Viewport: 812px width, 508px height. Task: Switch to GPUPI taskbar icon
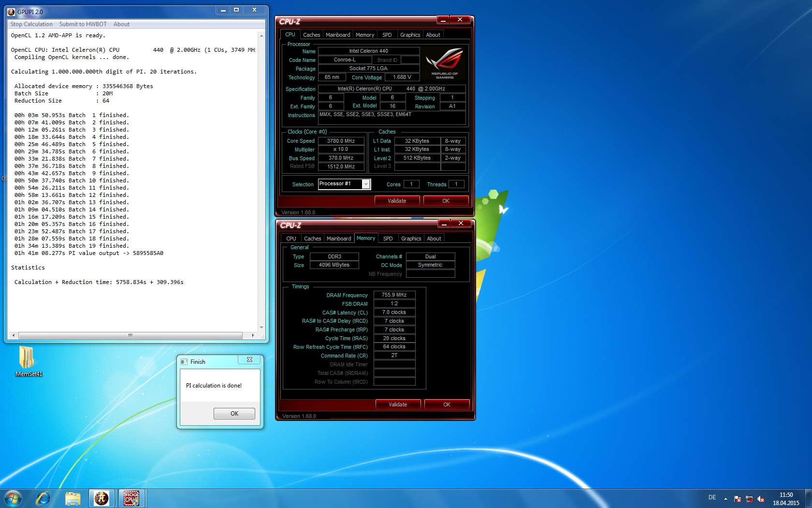pyautogui.click(x=101, y=498)
